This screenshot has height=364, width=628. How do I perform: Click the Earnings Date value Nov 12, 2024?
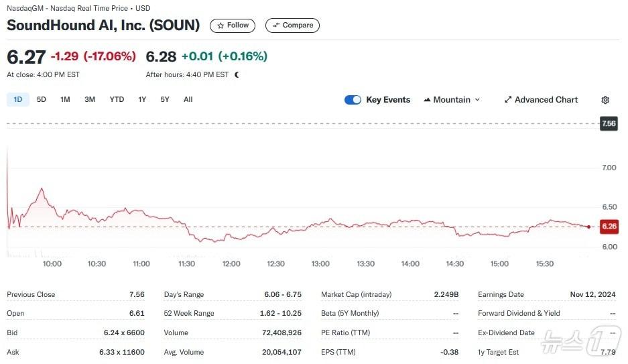point(594,294)
